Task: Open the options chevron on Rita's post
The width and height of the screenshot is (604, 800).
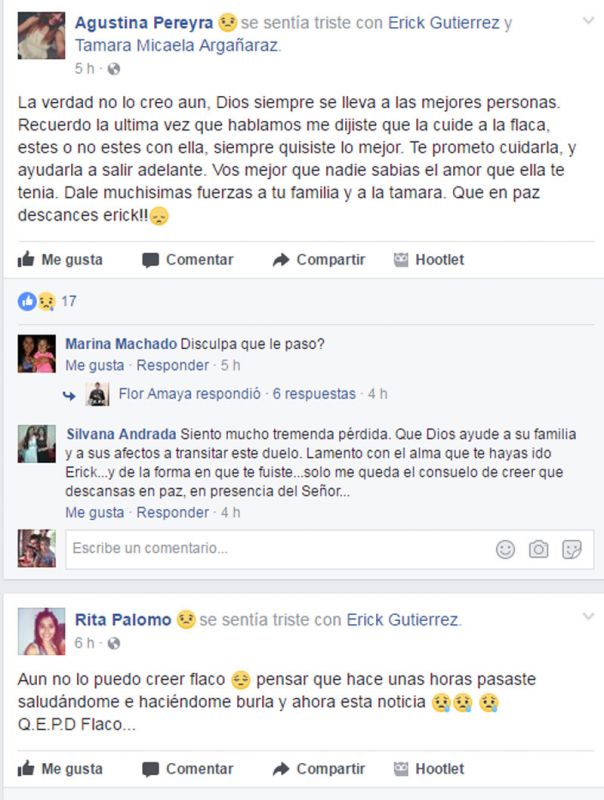Action: pyautogui.click(x=589, y=616)
